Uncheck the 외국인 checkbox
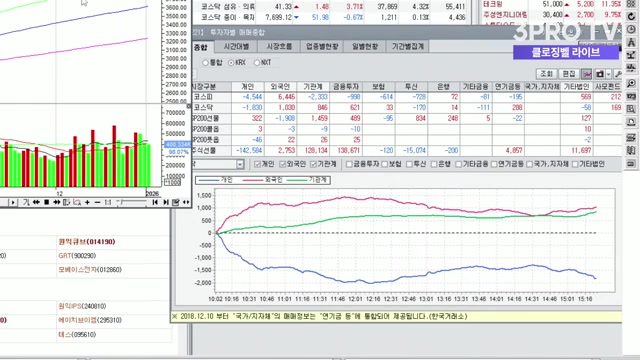Screen dimensions: 640x360 click(282, 164)
